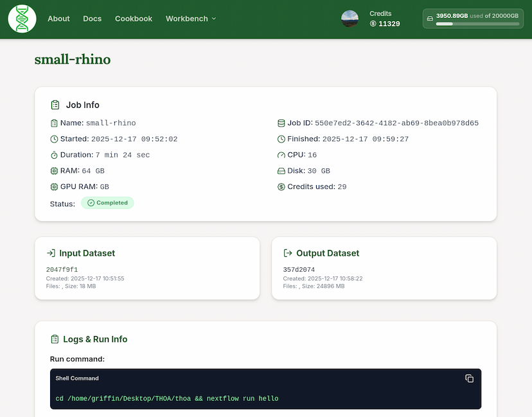Screen dimensions: 532x417
Task: Click the disk icon beside Disk 30 GB
Action: (x=281, y=171)
